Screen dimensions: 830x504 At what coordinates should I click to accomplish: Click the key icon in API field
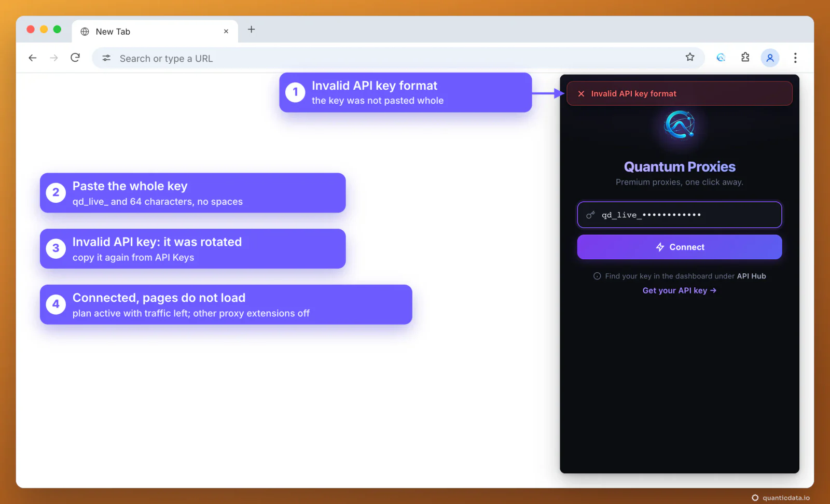[x=590, y=215]
